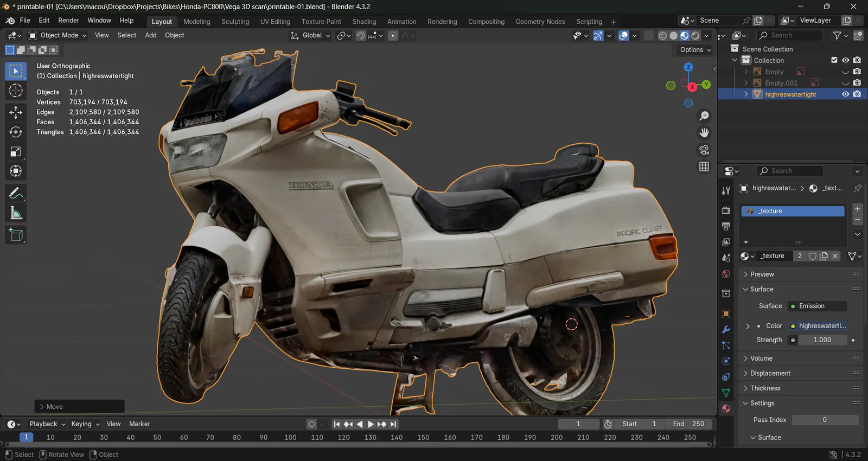
Task: Activate the Rotate tool
Action: 16,132
